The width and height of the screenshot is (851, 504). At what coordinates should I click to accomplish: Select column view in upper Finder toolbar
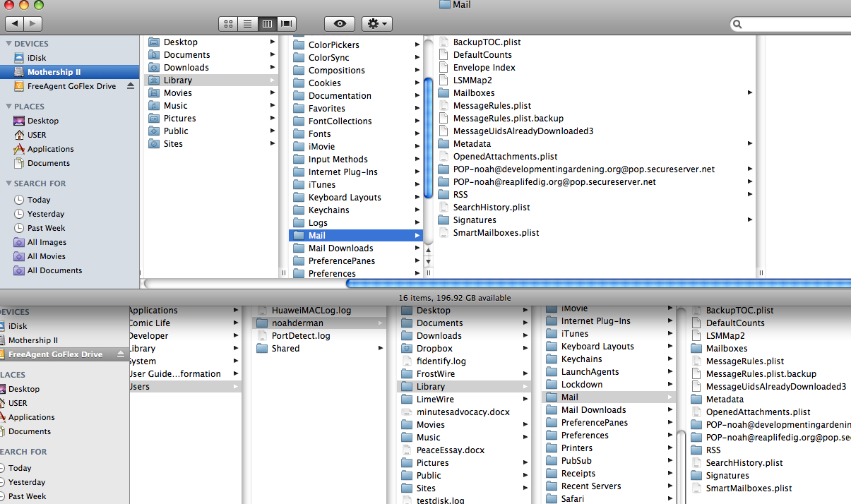(267, 24)
